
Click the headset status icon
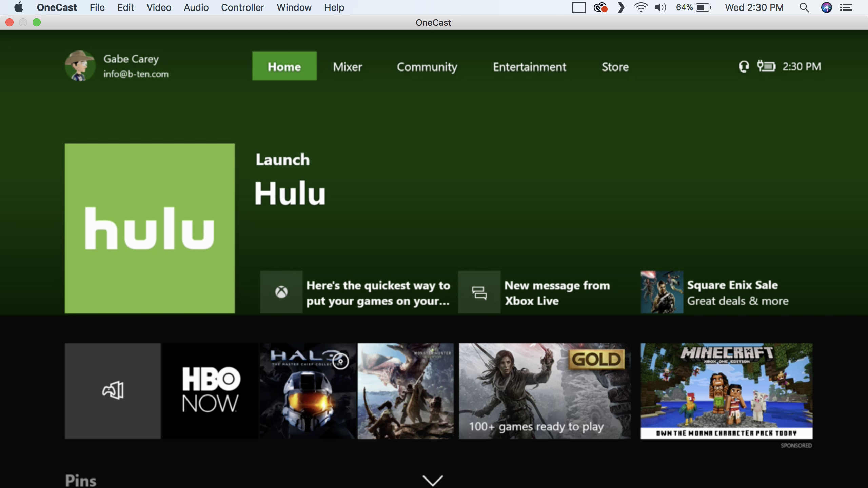pos(744,66)
